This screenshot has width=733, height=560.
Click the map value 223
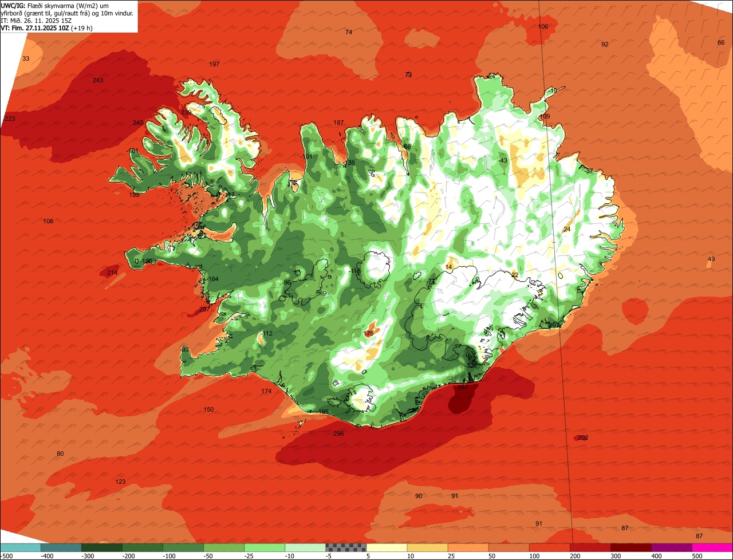[x=10, y=119]
